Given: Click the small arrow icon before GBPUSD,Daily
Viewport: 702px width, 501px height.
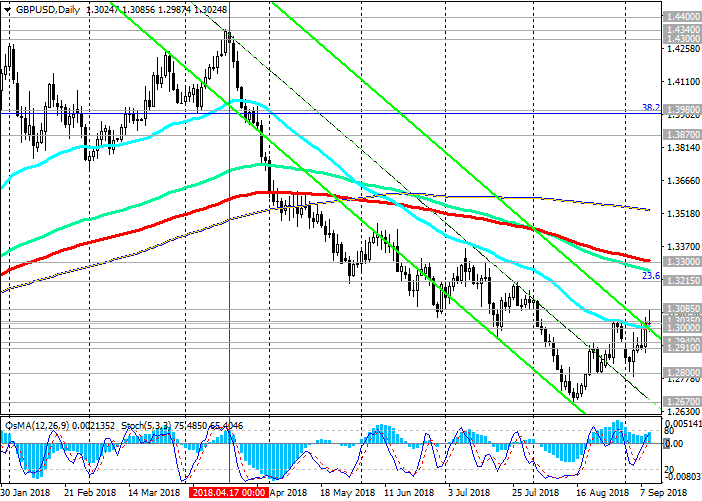Looking at the screenshot, I should pos(8,7).
